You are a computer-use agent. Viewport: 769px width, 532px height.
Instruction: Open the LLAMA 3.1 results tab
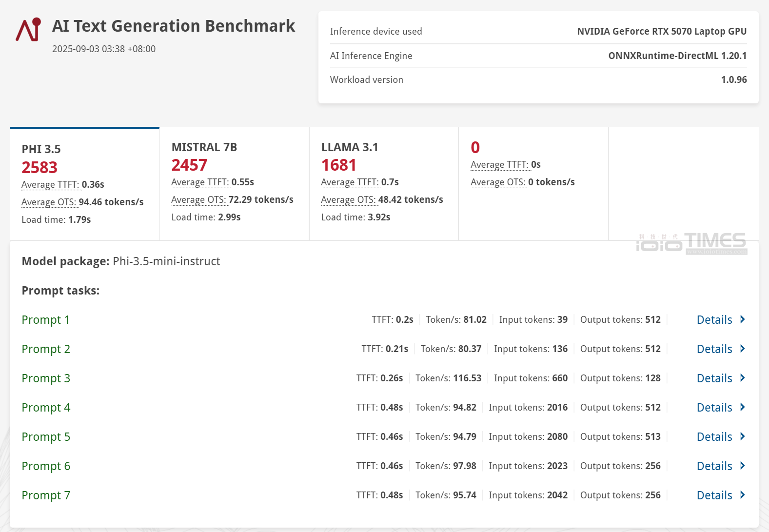click(x=384, y=184)
